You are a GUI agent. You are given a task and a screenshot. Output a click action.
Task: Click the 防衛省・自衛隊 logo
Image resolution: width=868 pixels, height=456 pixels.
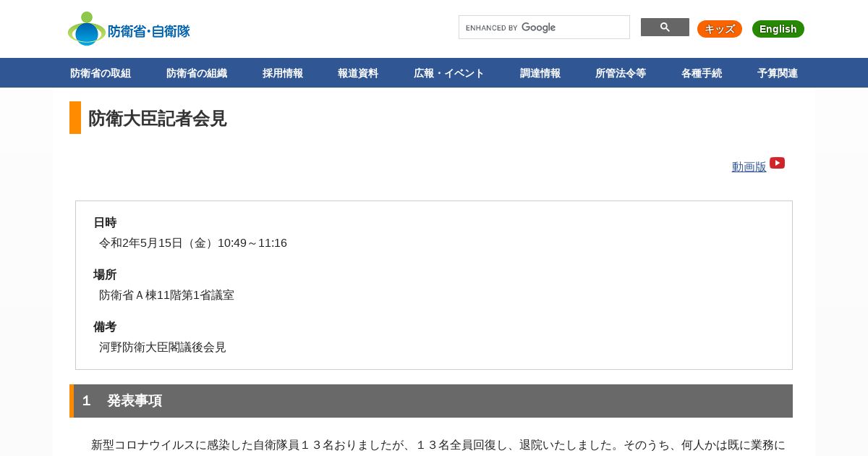coord(129,29)
